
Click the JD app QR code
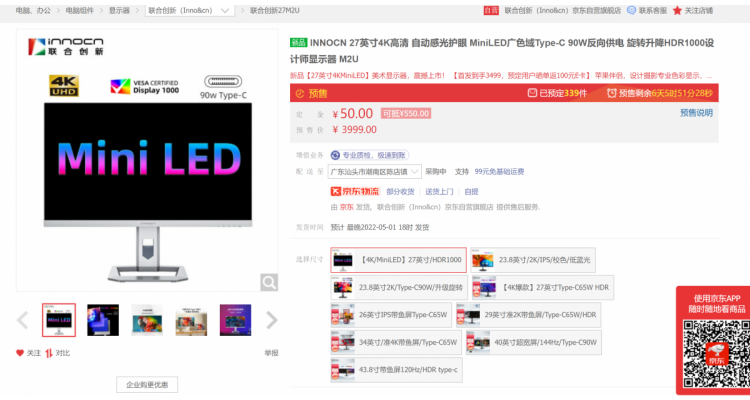coord(716,354)
